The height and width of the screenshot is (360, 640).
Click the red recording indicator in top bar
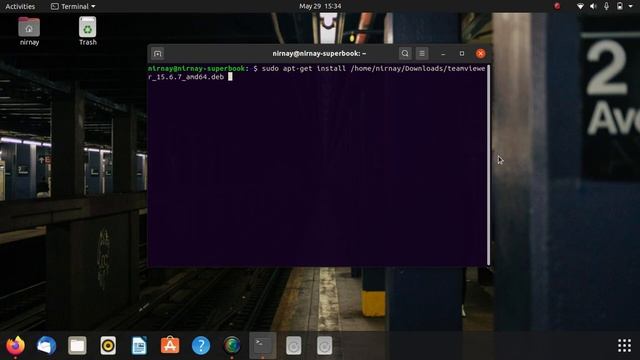(x=557, y=6)
